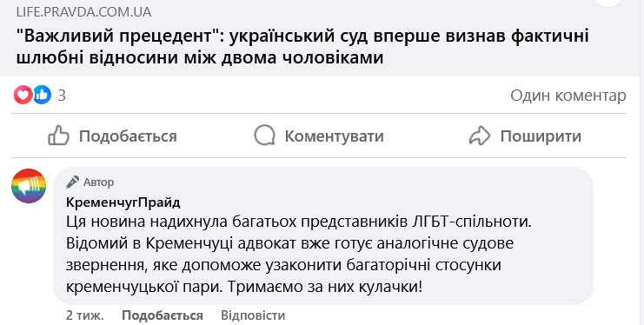Click the Коментувати button label
The image size is (644, 325).
tap(335, 136)
